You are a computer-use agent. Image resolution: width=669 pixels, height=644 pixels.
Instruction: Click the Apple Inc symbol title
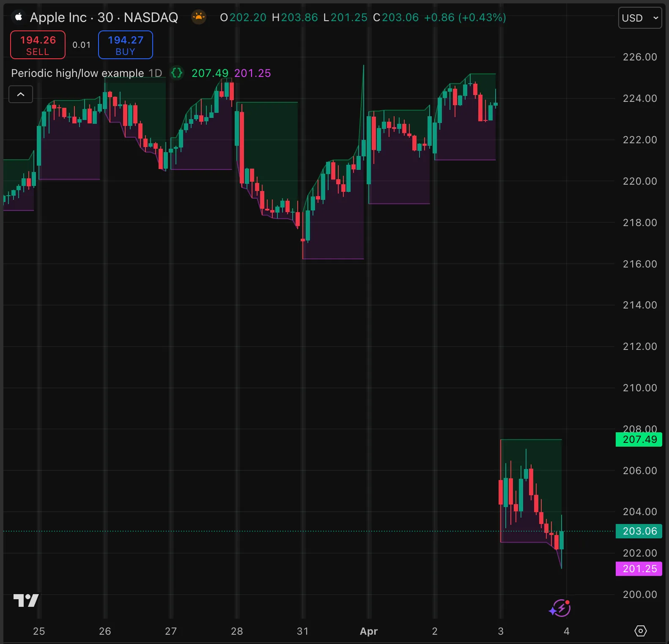pyautogui.click(x=104, y=17)
